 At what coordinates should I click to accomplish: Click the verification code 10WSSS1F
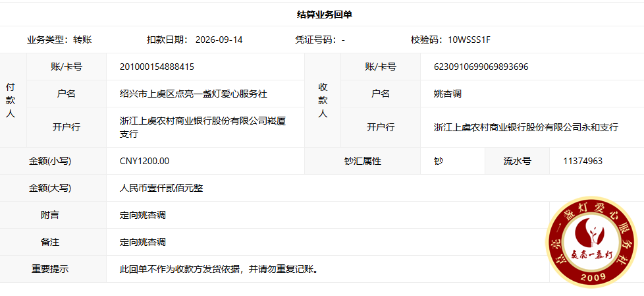(x=470, y=40)
